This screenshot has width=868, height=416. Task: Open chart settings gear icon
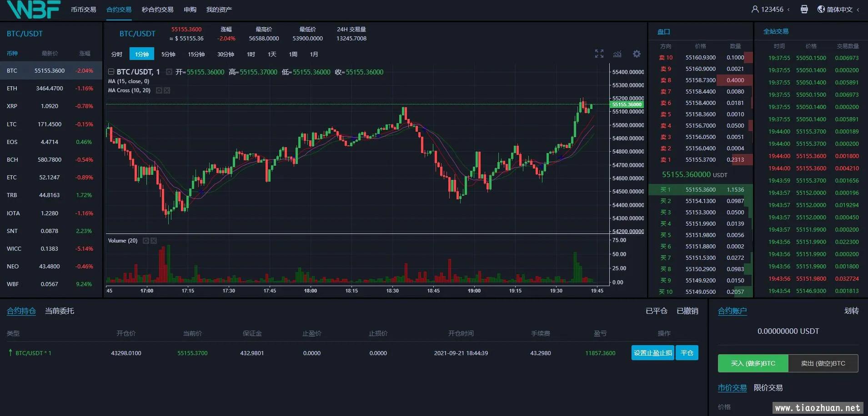[x=637, y=54]
